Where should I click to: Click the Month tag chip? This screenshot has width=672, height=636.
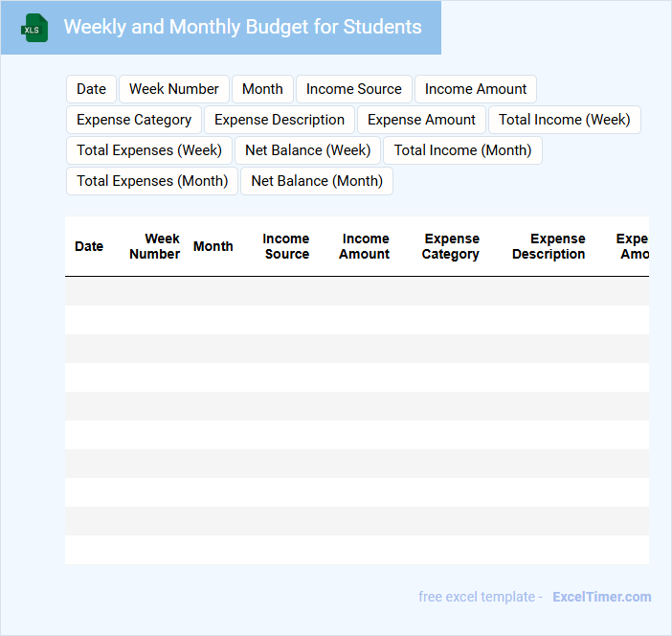(x=262, y=89)
